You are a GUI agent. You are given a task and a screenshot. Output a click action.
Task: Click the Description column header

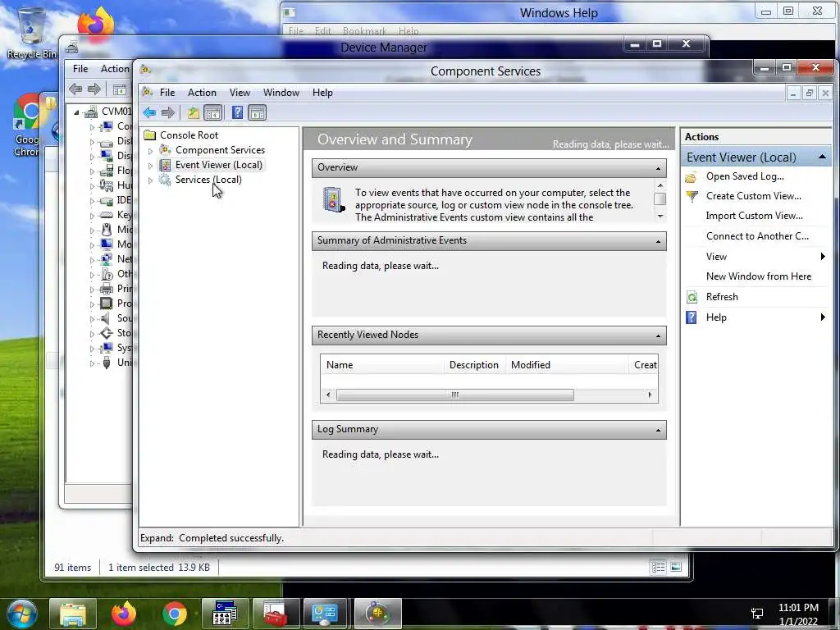tap(473, 365)
